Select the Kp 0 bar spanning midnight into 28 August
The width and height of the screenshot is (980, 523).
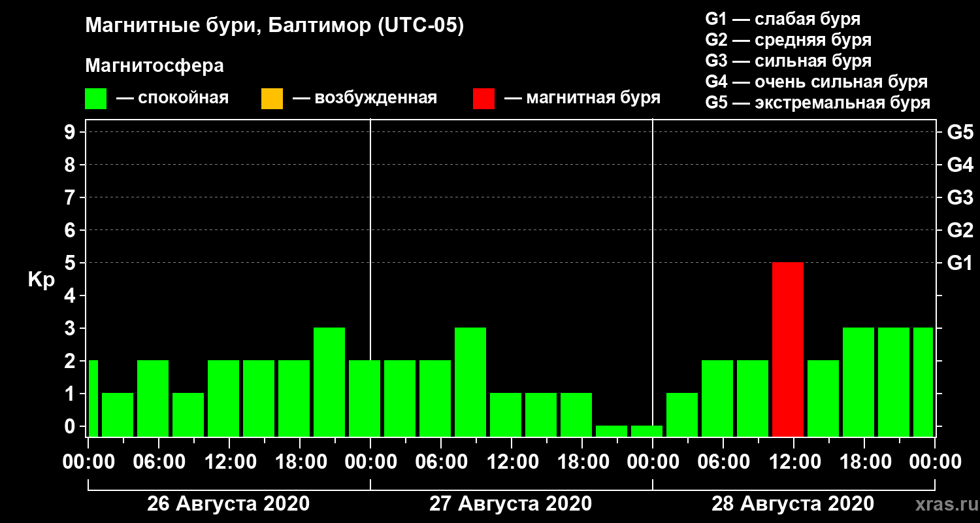click(x=647, y=431)
